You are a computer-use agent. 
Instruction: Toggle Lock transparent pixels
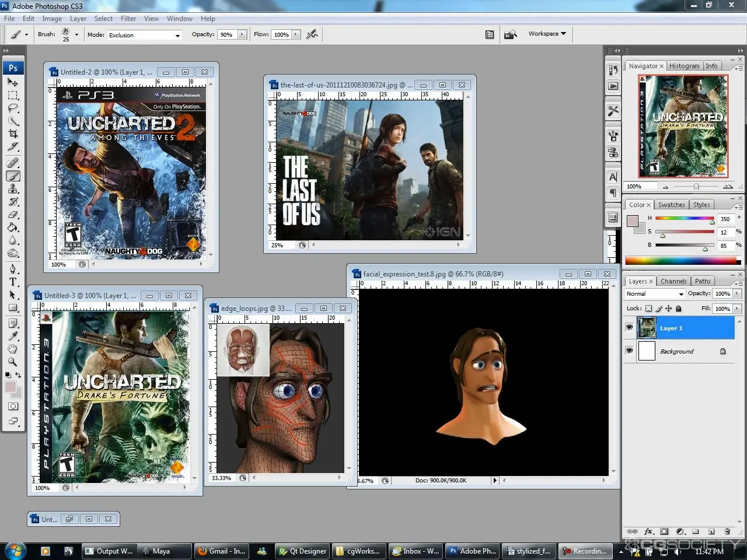point(648,309)
